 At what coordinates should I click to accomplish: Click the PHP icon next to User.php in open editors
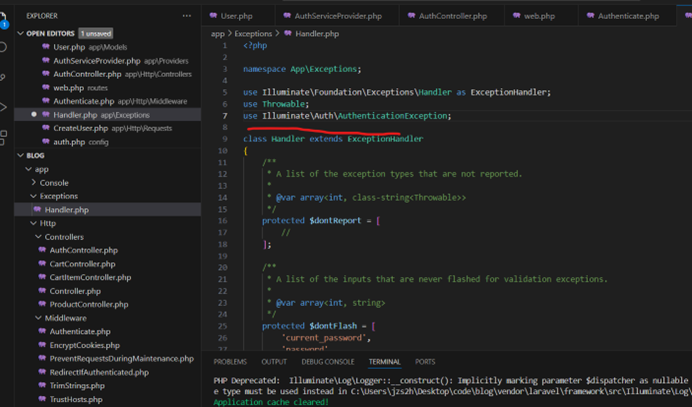46,47
